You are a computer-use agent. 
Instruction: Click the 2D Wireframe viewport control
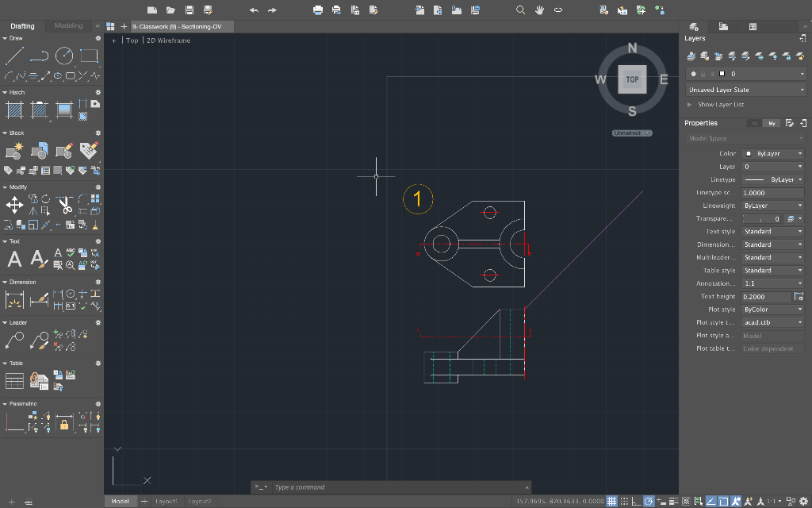click(x=167, y=40)
